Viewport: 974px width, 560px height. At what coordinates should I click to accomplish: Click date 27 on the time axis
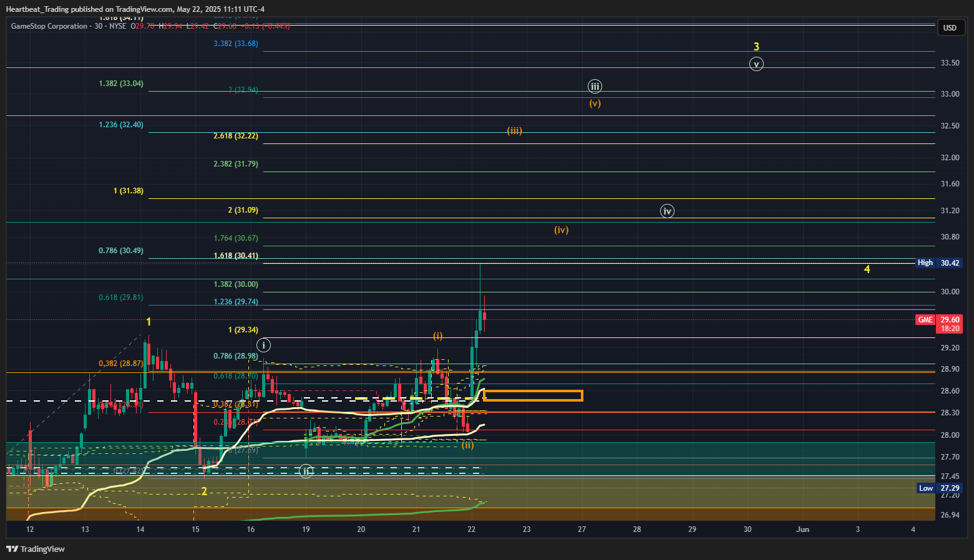click(582, 529)
